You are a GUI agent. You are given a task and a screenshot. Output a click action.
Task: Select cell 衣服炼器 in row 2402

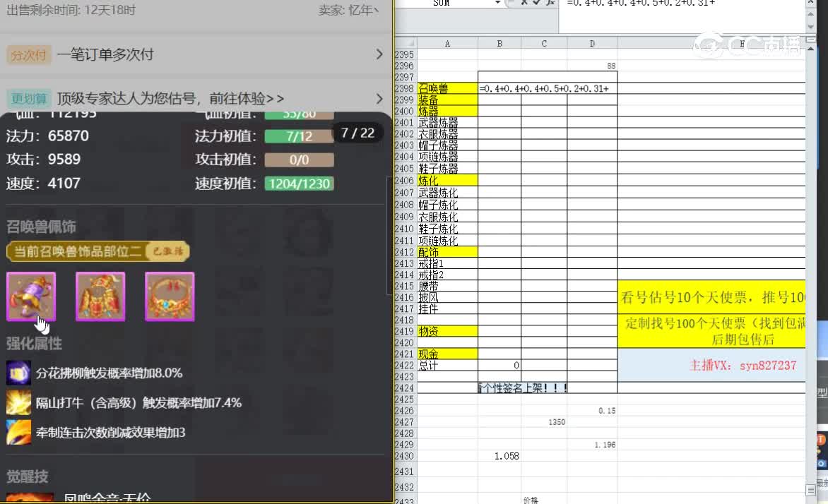(447, 134)
